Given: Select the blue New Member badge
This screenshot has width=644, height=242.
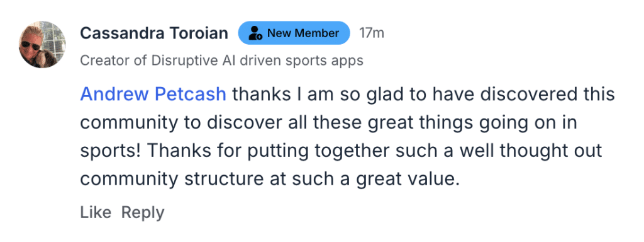Looking at the screenshot, I should 294,33.
